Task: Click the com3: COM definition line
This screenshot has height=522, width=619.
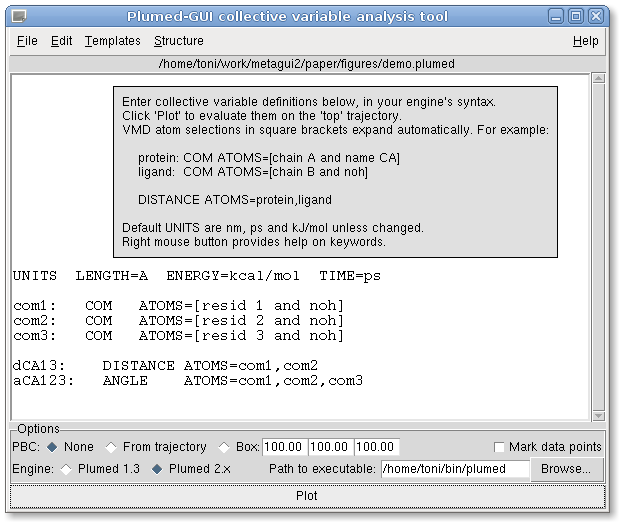Action: [x=178, y=336]
